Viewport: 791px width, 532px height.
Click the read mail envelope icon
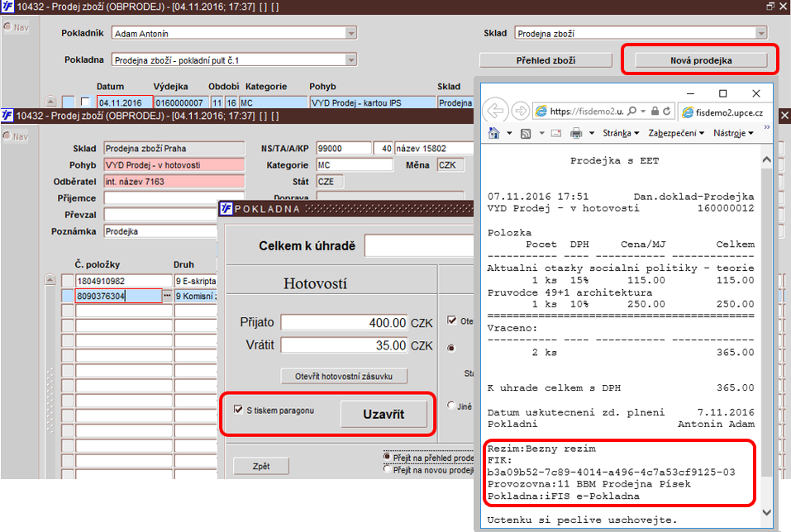[x=556, y=134]
